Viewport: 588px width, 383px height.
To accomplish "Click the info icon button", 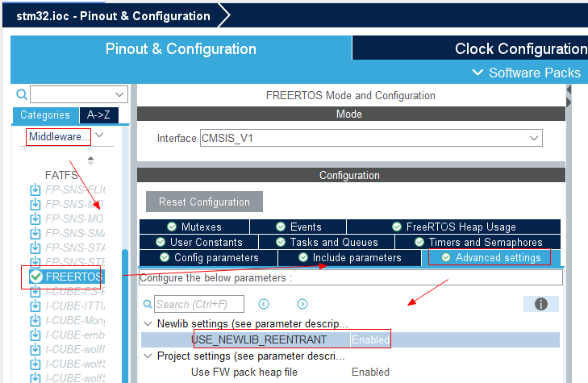I will pos(540,304).
